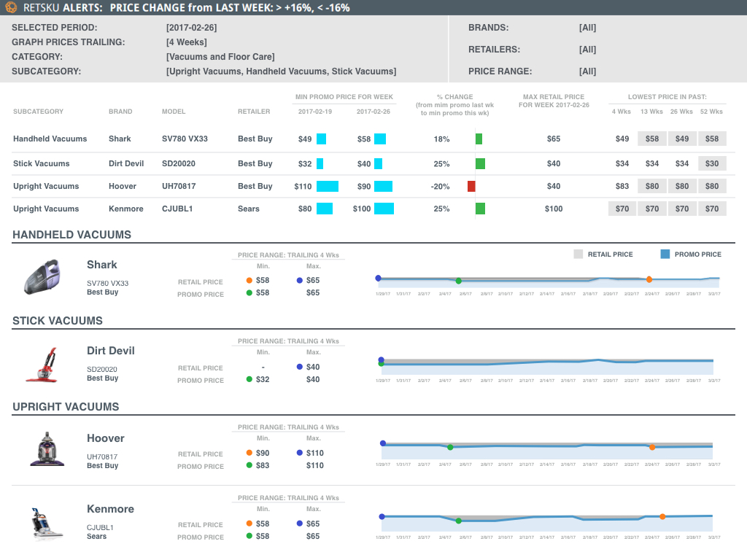Click Stick Vacuums in the Dirt Devil row
The width and height of the screenshot is (747, 560).
pyautogui.click(x=42, y=164)
